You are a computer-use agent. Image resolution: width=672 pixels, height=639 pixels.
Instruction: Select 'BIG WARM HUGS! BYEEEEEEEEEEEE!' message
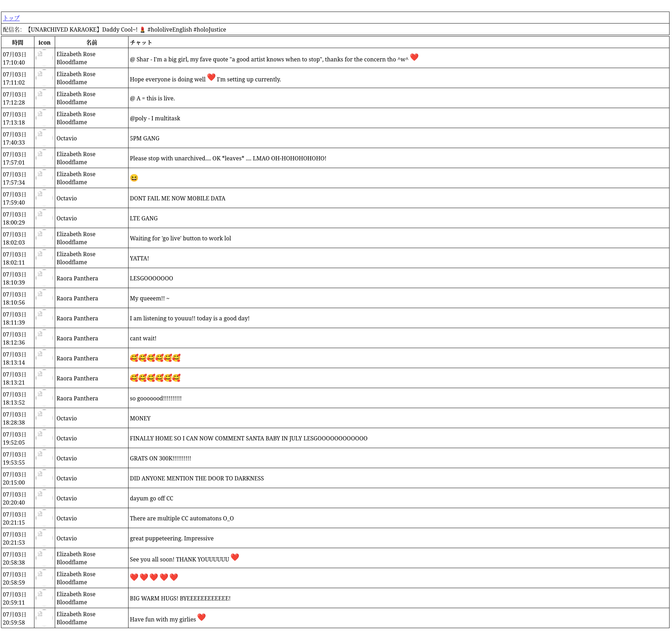[180, 598]
